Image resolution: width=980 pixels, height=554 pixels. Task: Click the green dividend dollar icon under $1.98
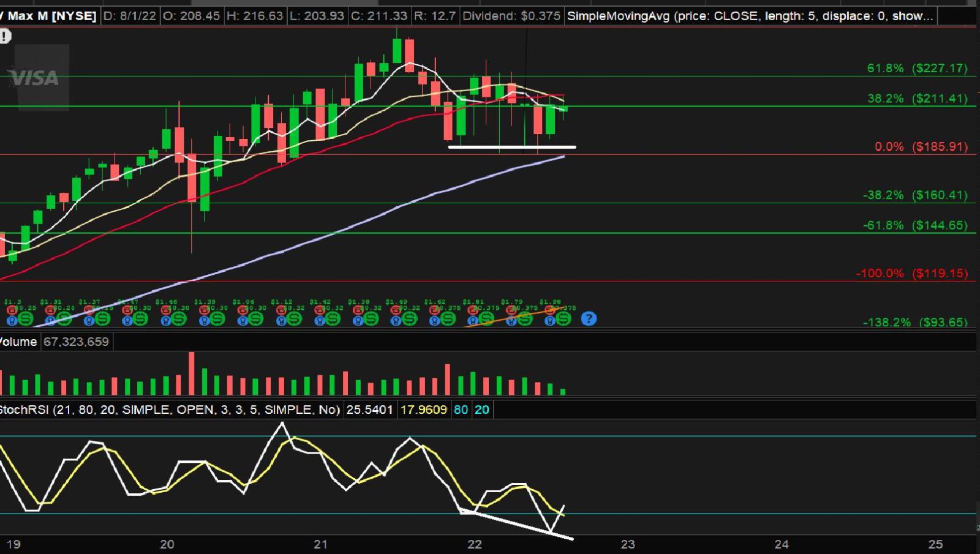point(563,319)
